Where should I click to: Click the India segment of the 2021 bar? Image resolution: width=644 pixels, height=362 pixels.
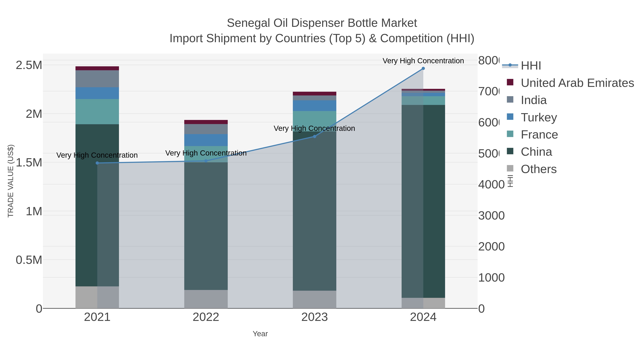pos(97,79)
